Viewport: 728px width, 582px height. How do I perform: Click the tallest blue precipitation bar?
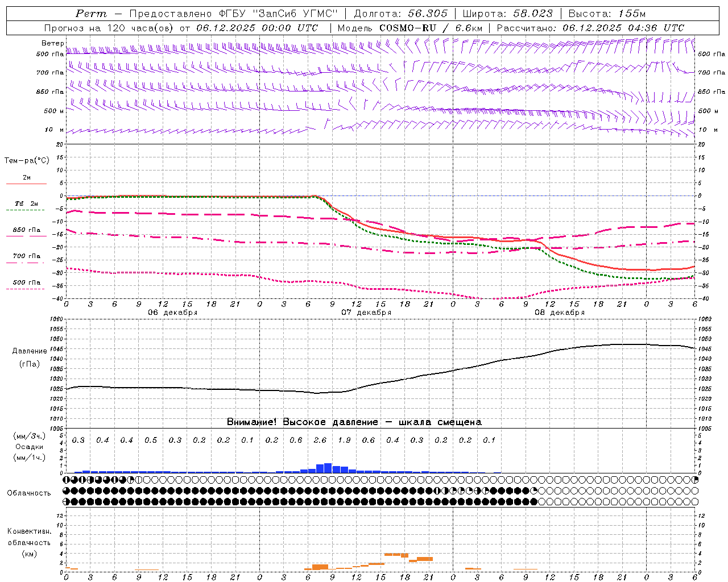[328, 468]
